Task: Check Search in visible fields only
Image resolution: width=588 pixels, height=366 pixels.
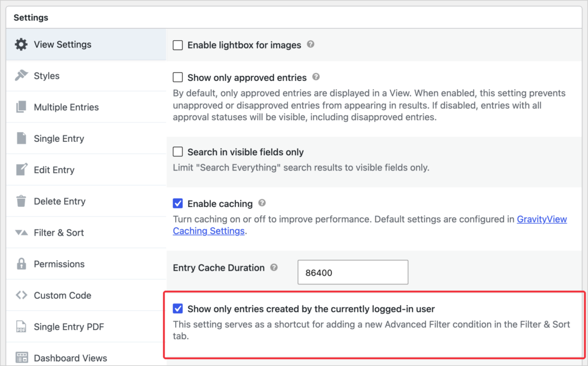Action: [178, 152]
